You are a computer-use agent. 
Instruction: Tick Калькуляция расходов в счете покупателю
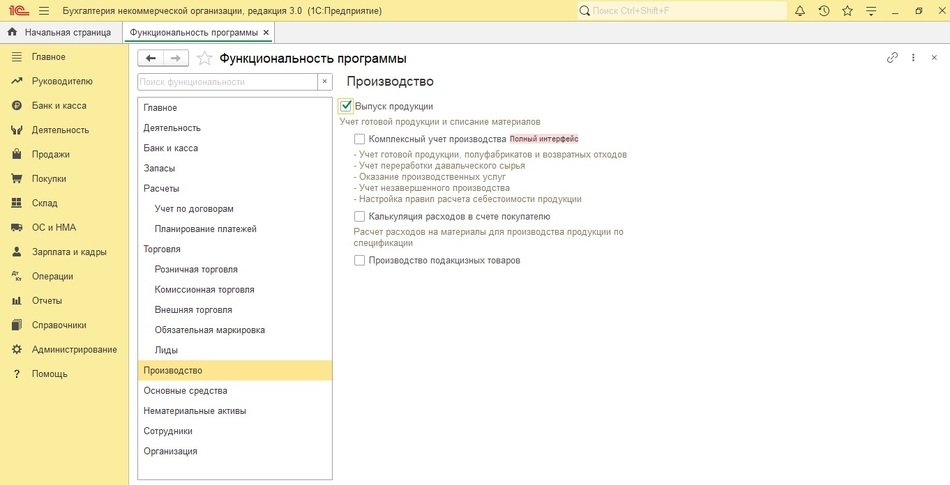[360, 216]
